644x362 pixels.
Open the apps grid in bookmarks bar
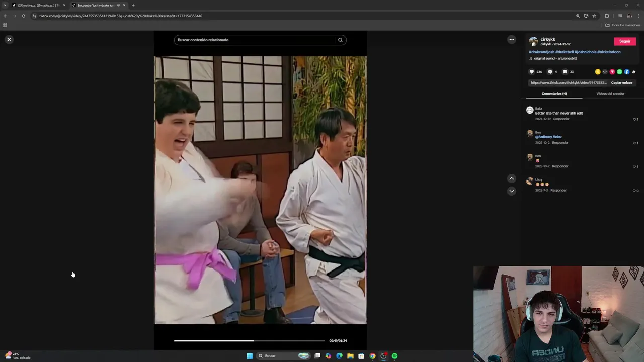point(5,25)
